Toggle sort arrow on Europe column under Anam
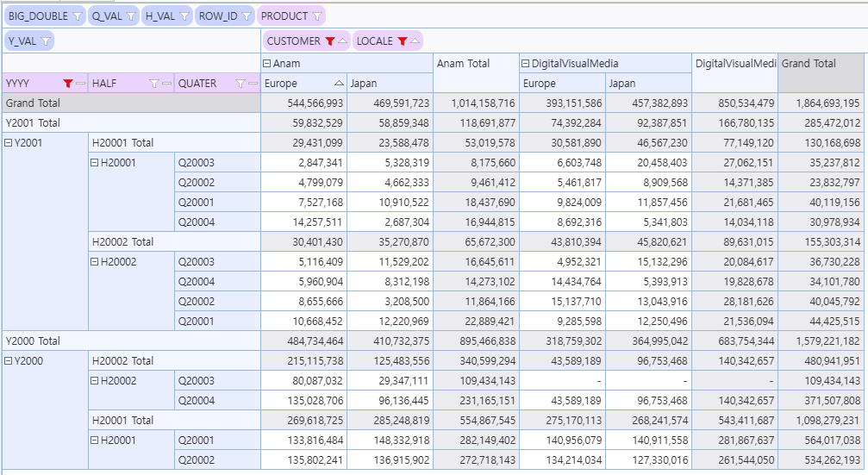 point(338,84)
